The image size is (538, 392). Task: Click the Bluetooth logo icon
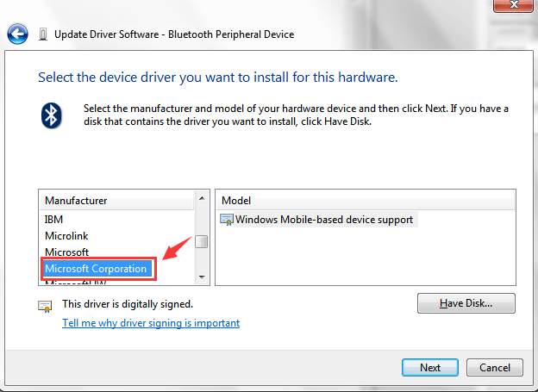pyautogui.click(x=52, y=115)
